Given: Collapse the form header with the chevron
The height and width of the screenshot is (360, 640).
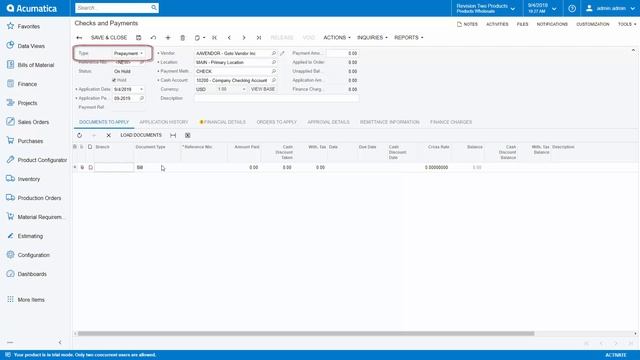Looking at the screenshot, I should (x=633, y=50).
